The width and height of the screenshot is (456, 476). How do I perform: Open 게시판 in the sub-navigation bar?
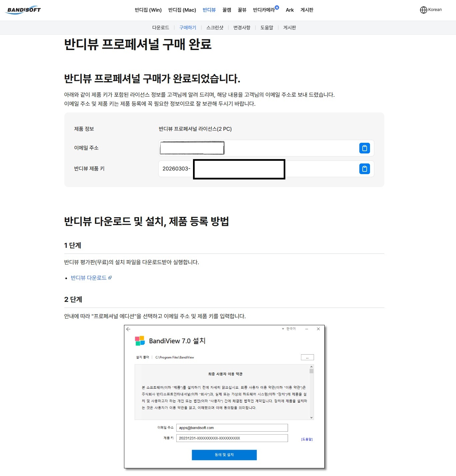tap(290, 28)
